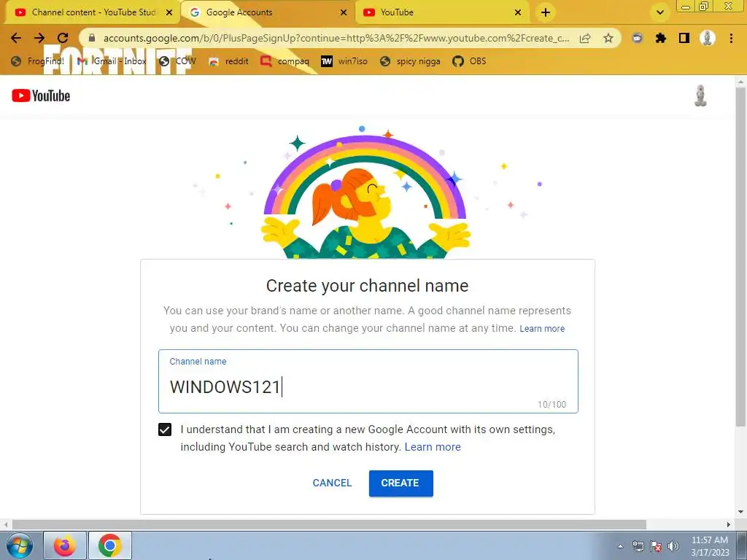
Task: Toggle the browser side panel icon
Action: (684, 38)
